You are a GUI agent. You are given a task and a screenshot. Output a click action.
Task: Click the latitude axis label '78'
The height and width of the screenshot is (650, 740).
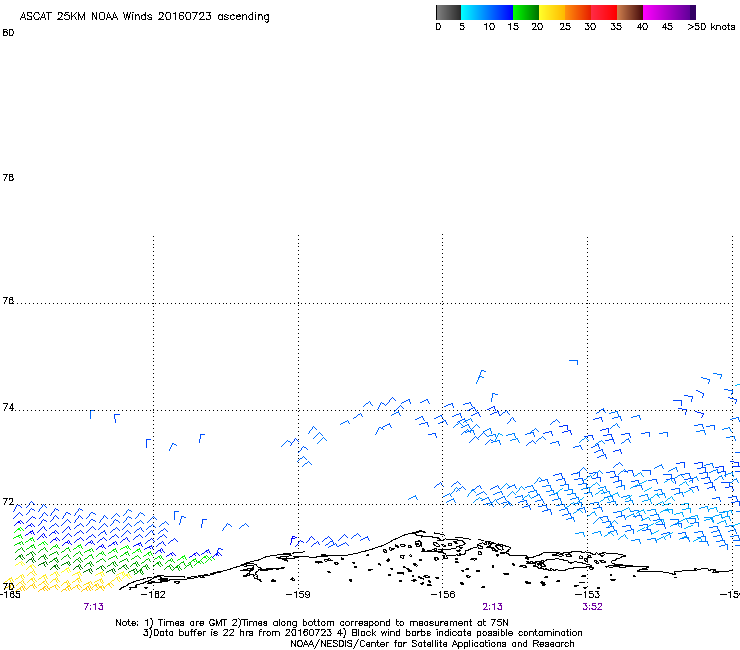tap(8, 177)
